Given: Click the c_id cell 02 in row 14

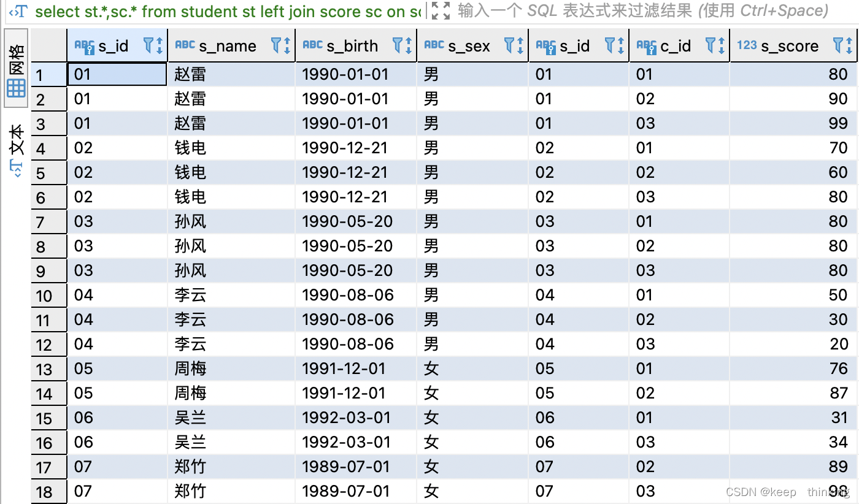Looking at the screenshot, I should pyautogui.click(x=679, y=393).
